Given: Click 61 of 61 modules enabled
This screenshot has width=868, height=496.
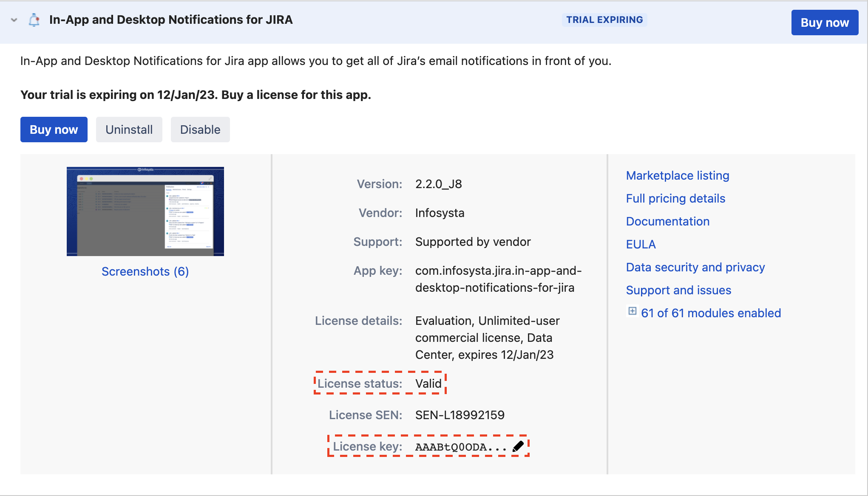Looking at the screenshot, I should (x=711, y=313).
